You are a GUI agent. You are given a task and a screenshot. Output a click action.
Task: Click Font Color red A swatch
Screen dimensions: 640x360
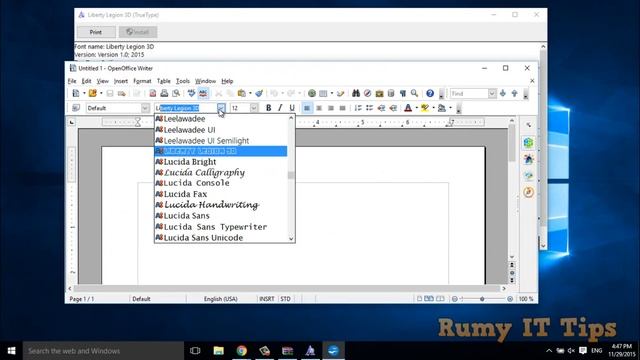pos(408,108)
